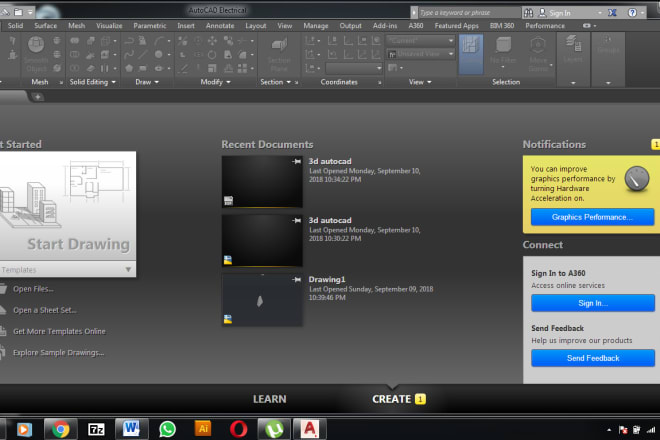Image resolution: width=660 pixels, height=440 pixels.
Task: Click the Smooth Object mesh icon
Action: tap(36, 45)
